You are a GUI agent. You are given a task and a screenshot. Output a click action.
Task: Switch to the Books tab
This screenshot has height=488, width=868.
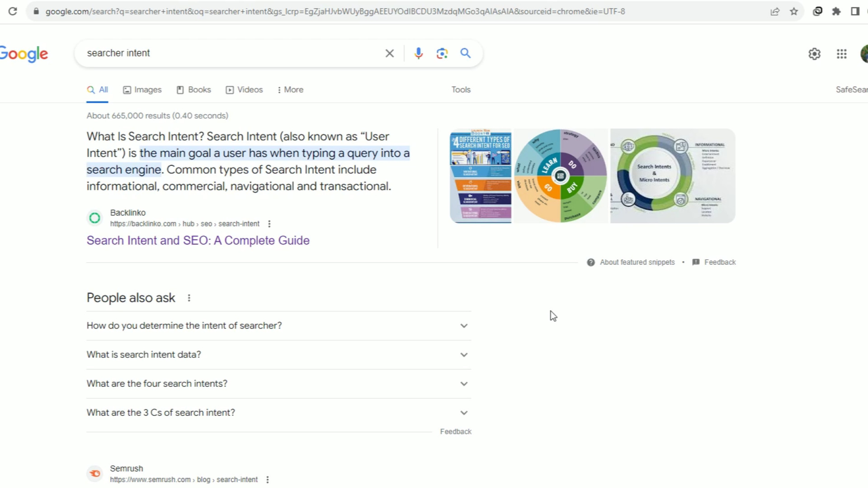(194, 90)
